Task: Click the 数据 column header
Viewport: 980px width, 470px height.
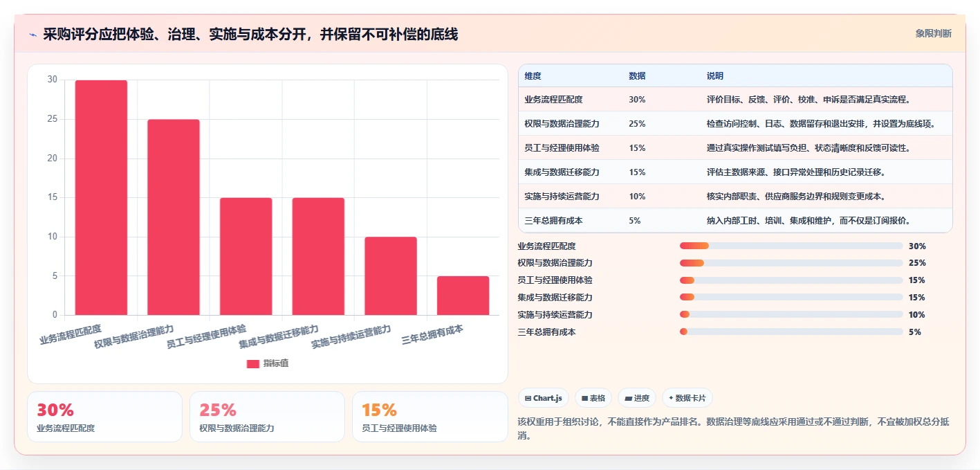Action: tap(637, 76)
